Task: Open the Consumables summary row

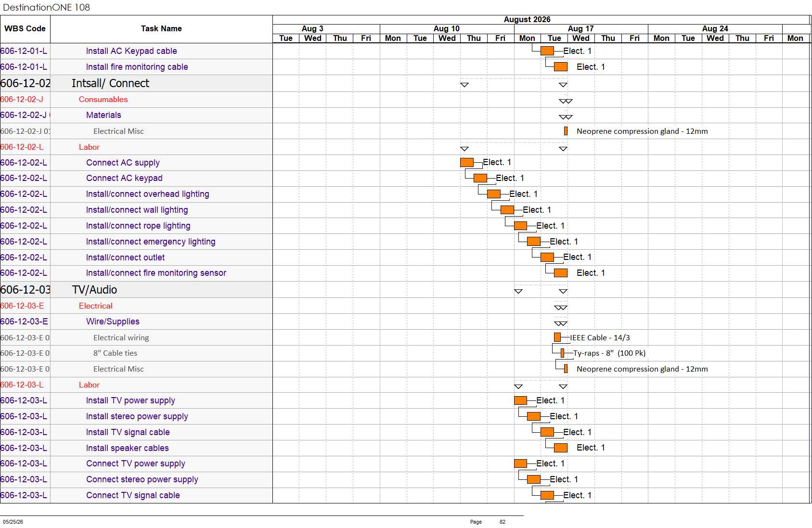Action: tap(136, 100)
